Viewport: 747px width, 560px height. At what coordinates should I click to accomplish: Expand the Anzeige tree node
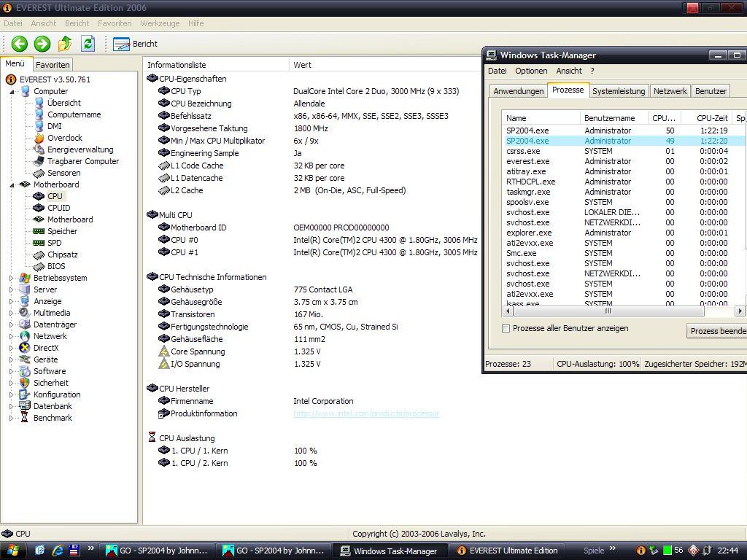12,301
